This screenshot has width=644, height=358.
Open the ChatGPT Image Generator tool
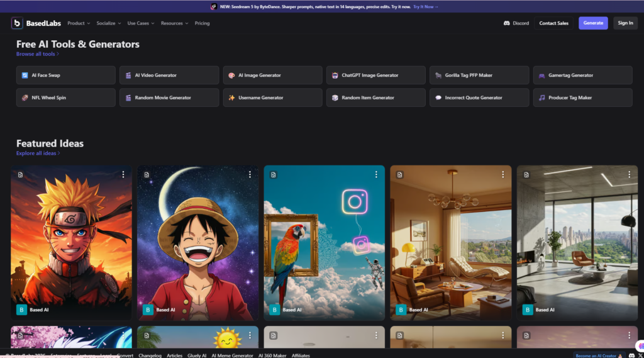coord(376,76)
